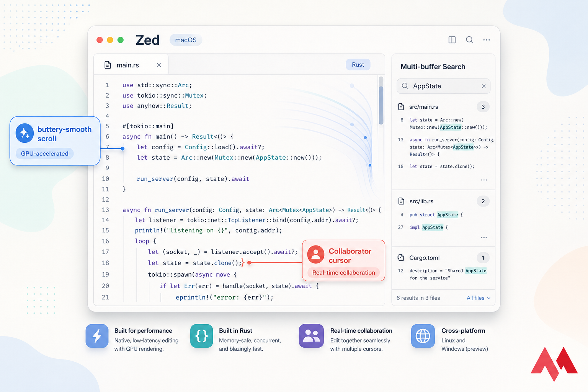Click the Multi-buffer Search panel title
Image resolution: width=588 pixels, height=392 pixels.
click(433, 67)
